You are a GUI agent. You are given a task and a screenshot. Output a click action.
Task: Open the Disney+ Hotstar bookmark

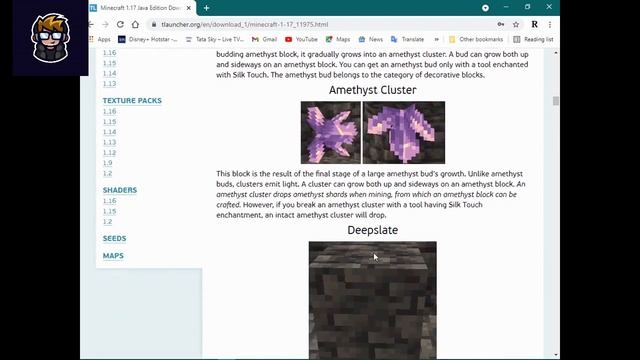(148, 39)
